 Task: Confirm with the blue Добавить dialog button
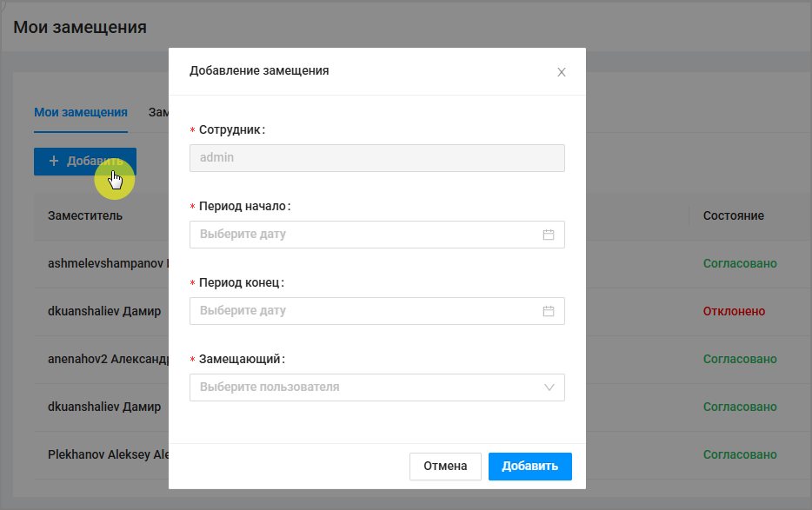pyautogui.click(x=529, y=466)
